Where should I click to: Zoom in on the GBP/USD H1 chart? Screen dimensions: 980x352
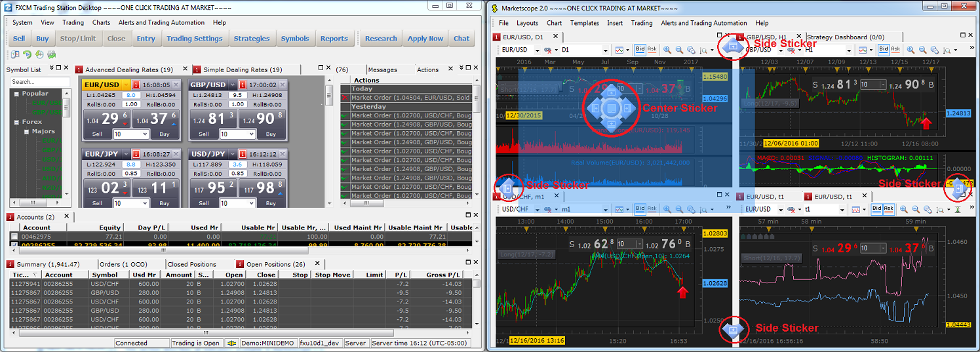pyautogui.click(x=911, y=50)
